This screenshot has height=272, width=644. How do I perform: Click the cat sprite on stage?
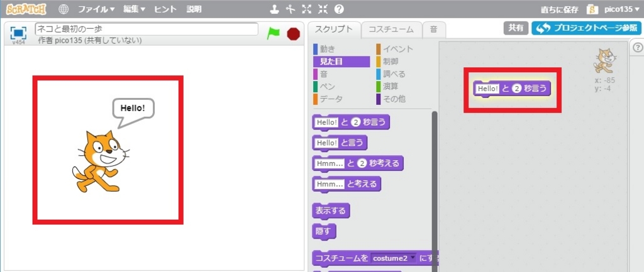(x=101, y=161)
